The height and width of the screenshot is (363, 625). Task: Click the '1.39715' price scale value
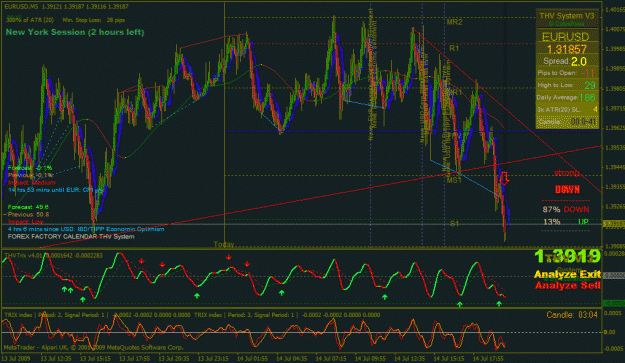[615, 108]
